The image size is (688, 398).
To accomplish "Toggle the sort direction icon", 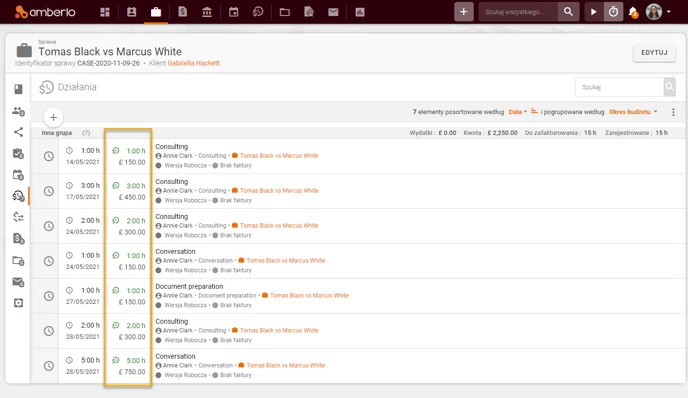I will 534,111.
